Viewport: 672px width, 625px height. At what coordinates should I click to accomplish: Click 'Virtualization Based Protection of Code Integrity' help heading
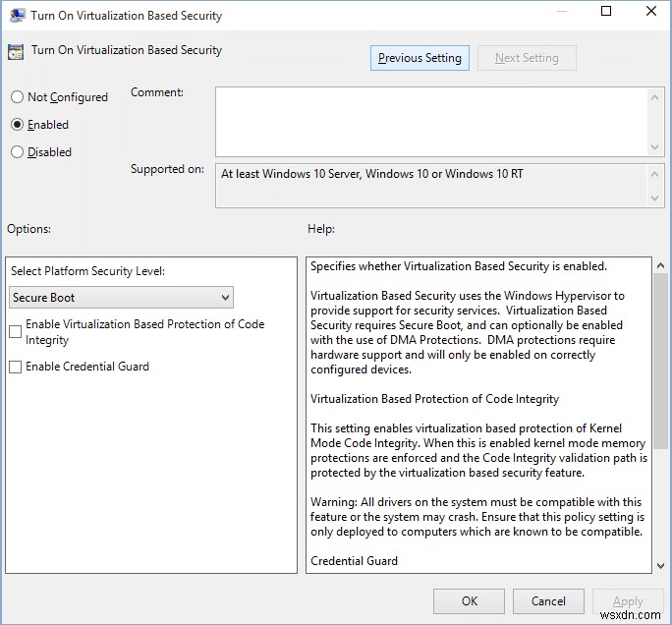tap(434, 399)
